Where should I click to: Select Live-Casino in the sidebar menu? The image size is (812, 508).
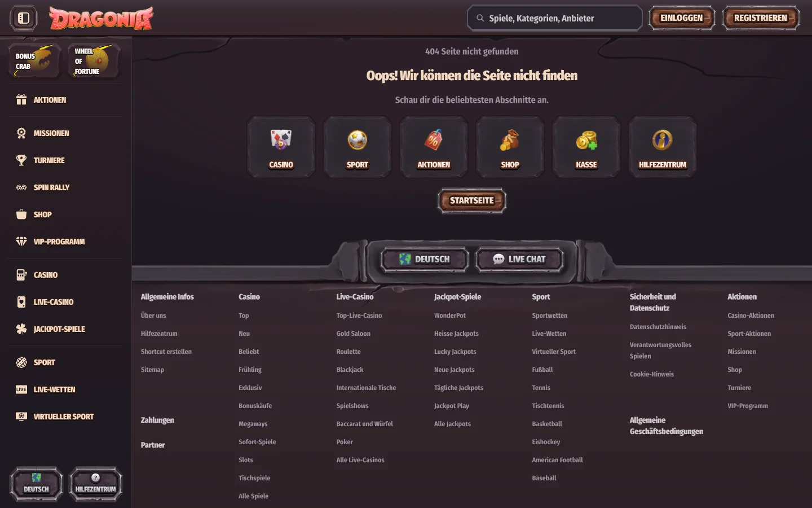coord(54,302)
